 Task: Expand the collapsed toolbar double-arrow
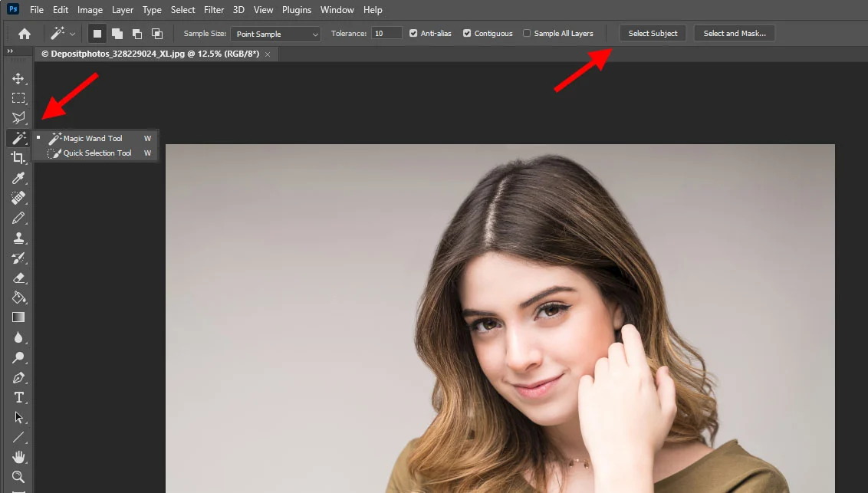10,51
